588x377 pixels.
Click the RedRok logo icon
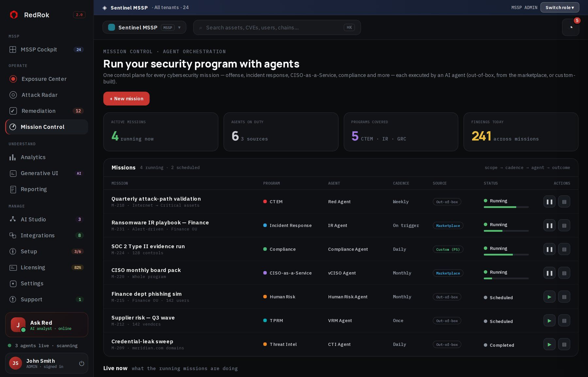(14, 15)
